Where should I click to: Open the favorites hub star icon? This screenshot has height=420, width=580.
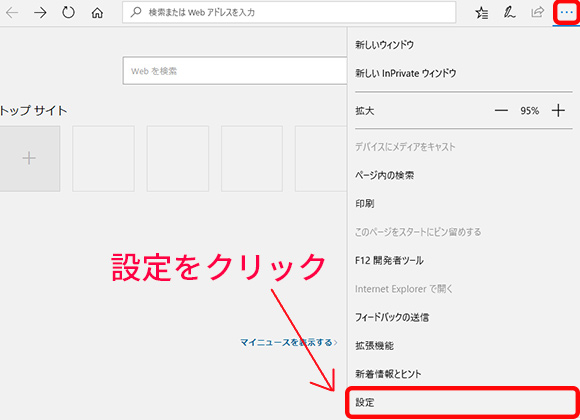tap(481, 13)
